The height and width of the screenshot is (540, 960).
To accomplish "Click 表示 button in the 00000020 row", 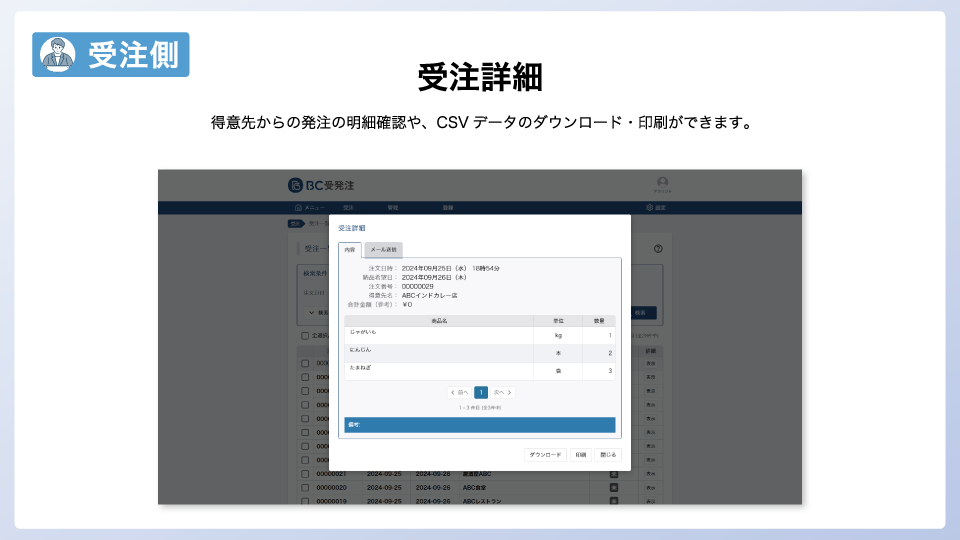I will [x=650, y=488].
